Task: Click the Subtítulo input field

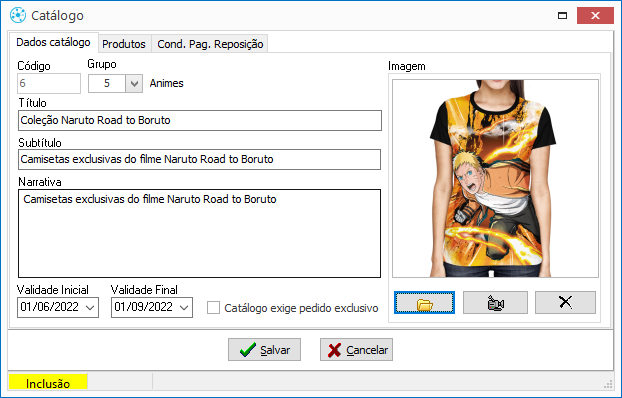Action: pyautogui.click(x=200, y=160)
